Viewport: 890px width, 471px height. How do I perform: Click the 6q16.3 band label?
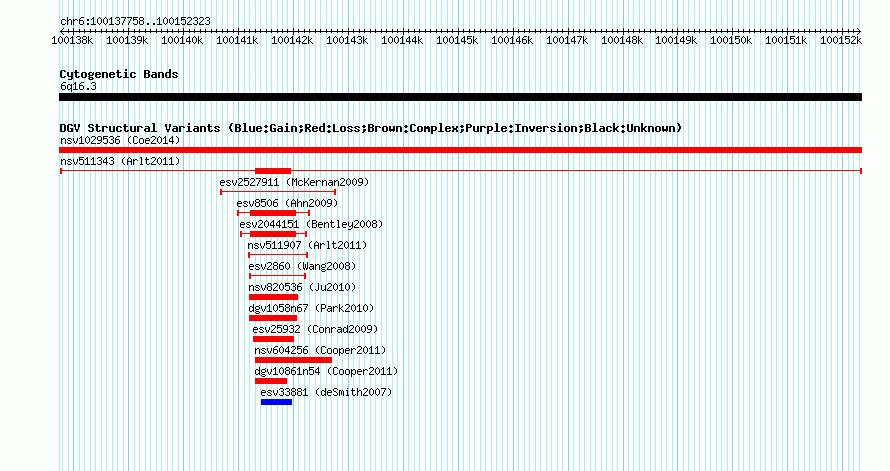point(78,86)
